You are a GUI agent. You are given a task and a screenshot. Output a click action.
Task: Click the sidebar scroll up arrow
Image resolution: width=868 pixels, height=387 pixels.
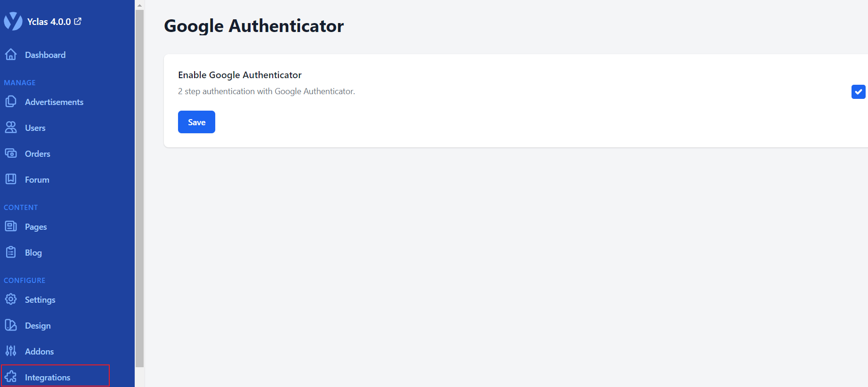pyautogui.click(x=139, y=5)
